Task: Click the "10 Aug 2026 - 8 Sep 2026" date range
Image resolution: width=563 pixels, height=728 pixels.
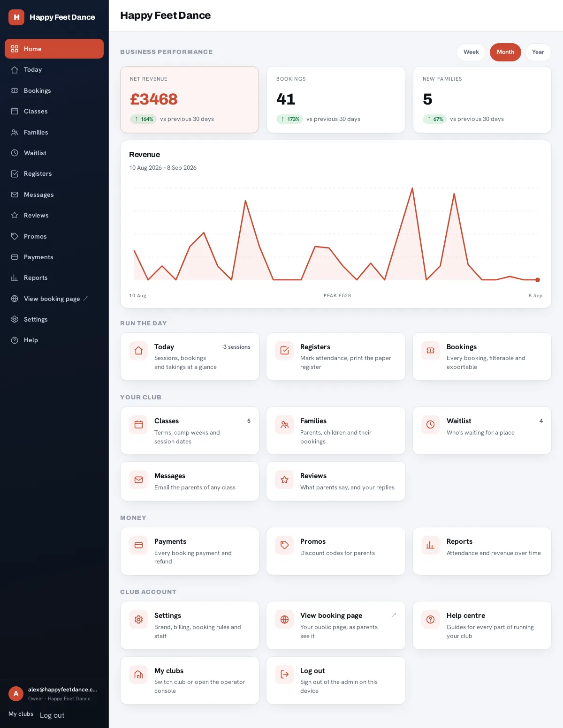Action: click(163, 168)
